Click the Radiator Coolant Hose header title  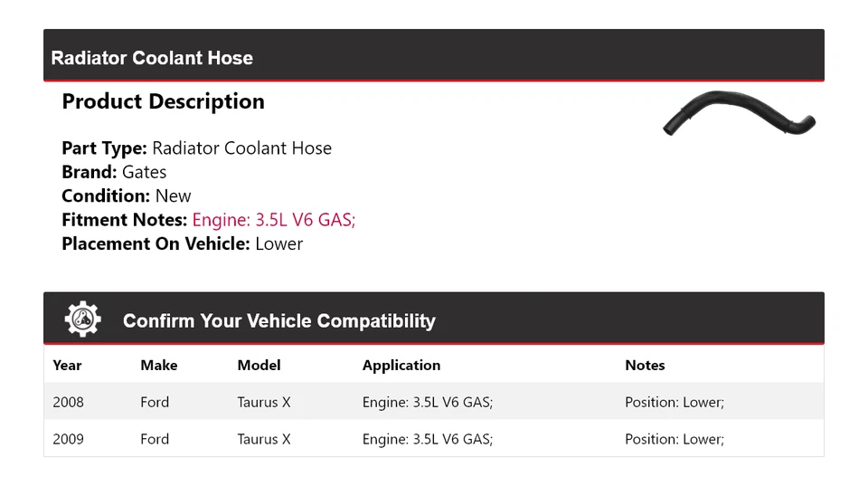[x=152, y=58]
